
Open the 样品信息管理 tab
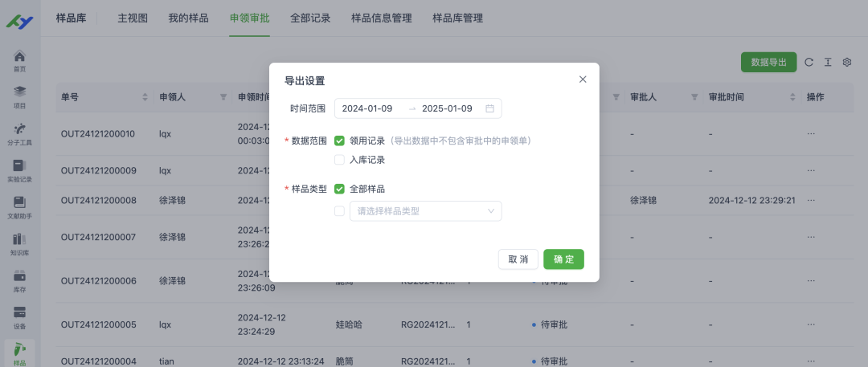click(382, 18)
